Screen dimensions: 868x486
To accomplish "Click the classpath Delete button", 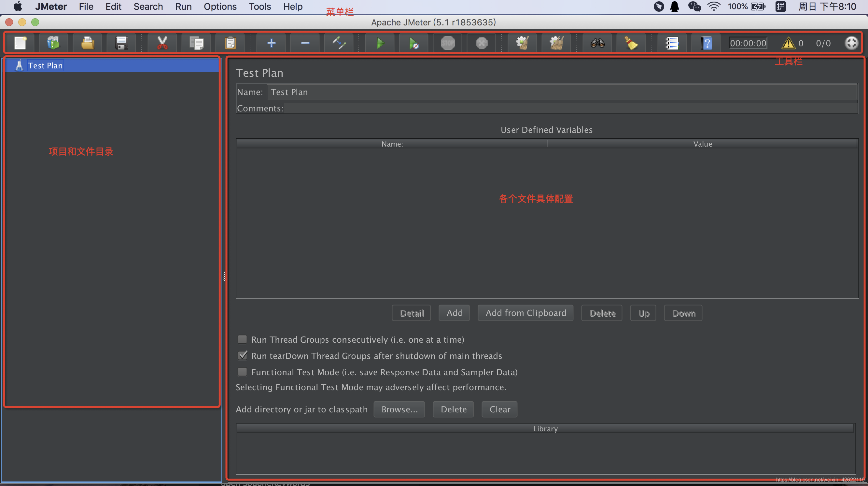I will click(x=454, y=409).
